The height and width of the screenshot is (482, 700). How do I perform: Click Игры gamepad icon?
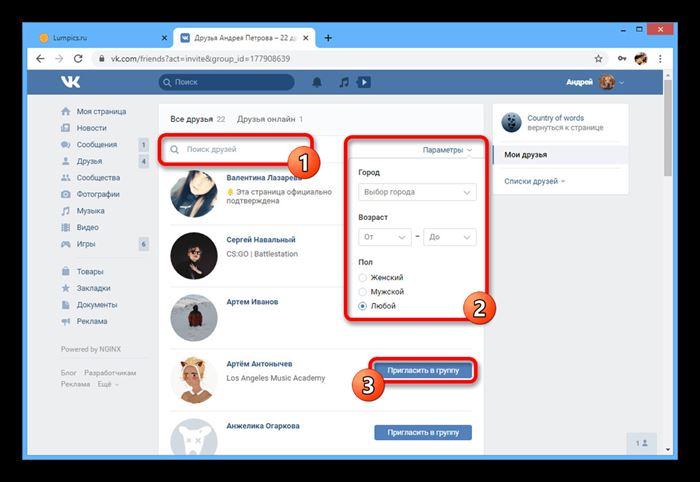66,244
